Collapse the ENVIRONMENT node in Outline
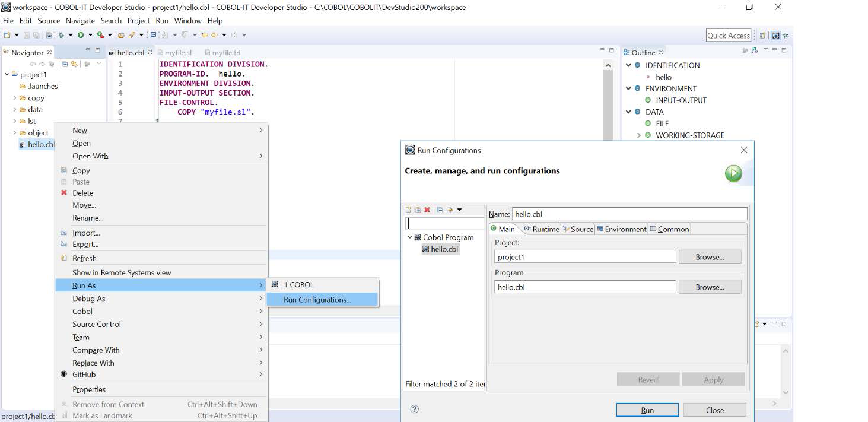The width and height of the screenshot is (868, 422). click(x=628, y=88)
